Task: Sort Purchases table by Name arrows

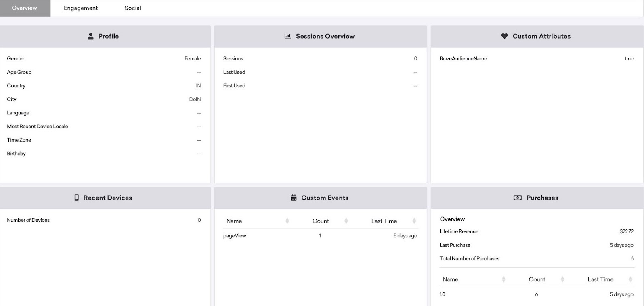Action: coord(503,279)
